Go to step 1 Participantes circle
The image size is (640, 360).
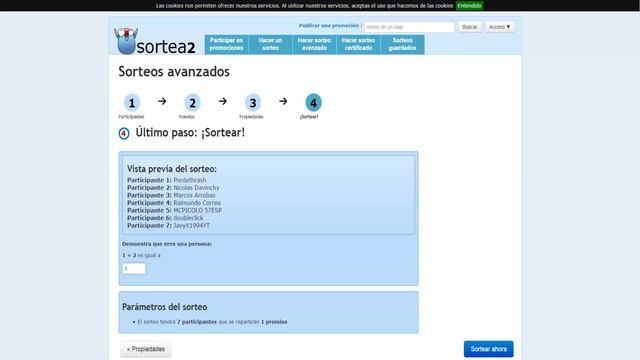pyautogui.click(x=132, y=103)
